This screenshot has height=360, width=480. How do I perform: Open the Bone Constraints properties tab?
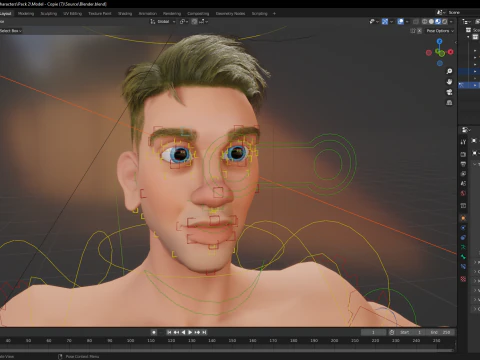(463, 267)
